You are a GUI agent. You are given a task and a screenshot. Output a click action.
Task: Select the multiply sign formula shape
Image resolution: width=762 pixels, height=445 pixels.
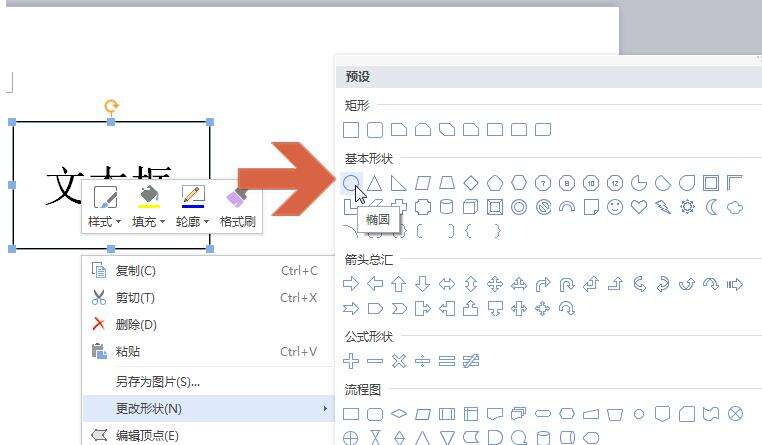pos(398,361)
